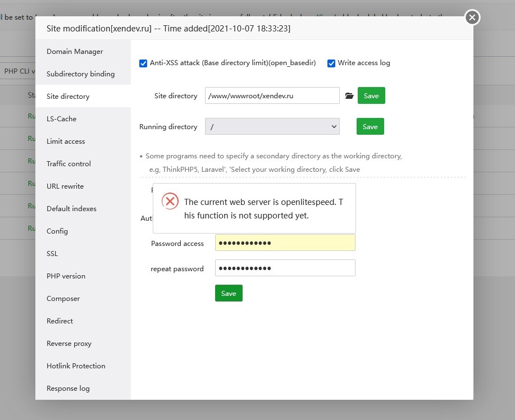Click the 'e.g, ThinkPHP5, Laravel' hint text
The width and height of the screenshot is (515, 420).
tap(254, 170)
